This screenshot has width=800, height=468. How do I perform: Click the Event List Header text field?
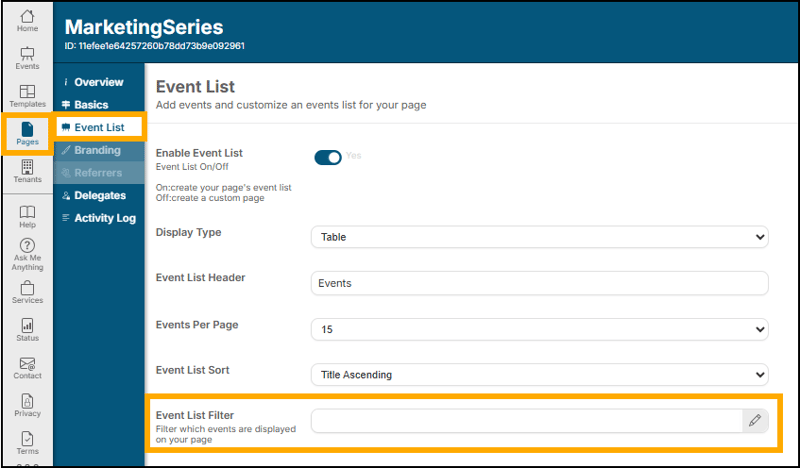539,283
